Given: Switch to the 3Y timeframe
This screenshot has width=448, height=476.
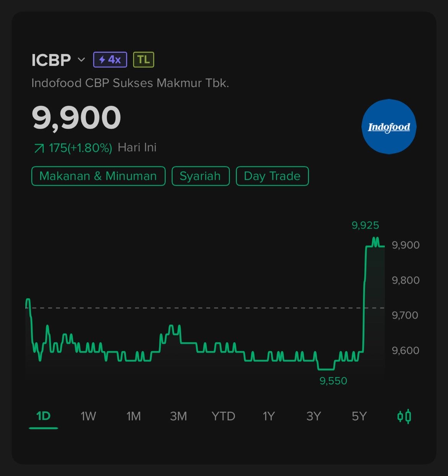Looking at the screenshot, I should [x=314, y=416].
